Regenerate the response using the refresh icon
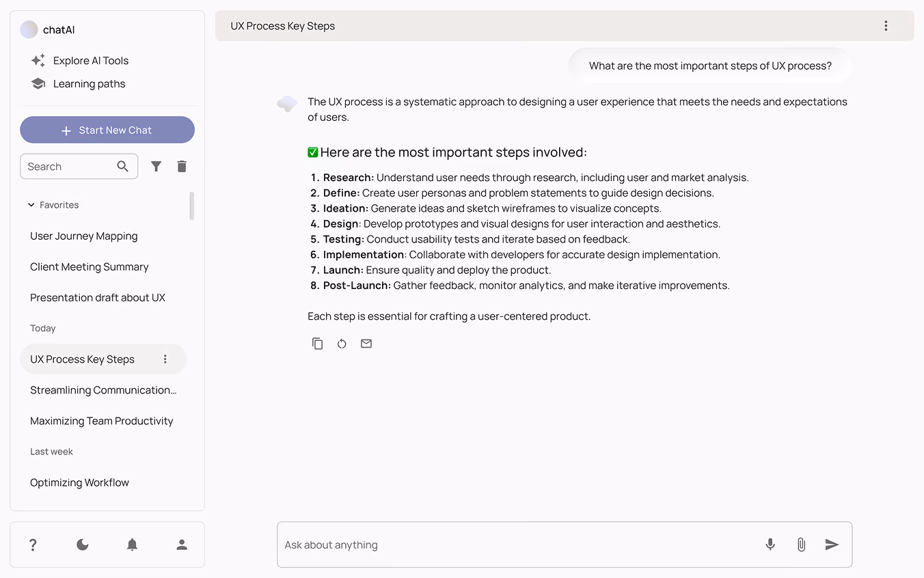 (342, 344)
